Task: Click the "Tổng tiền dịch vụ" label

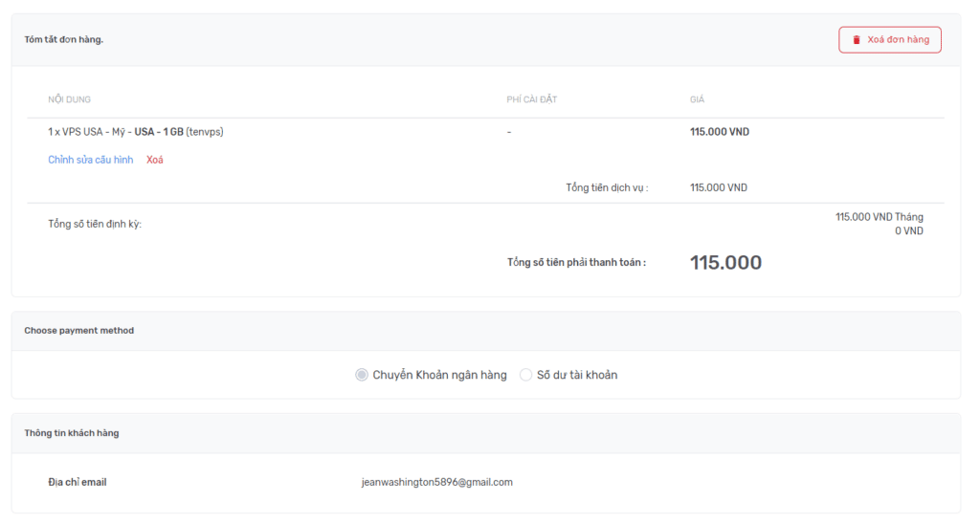Action: click(607, 187)
